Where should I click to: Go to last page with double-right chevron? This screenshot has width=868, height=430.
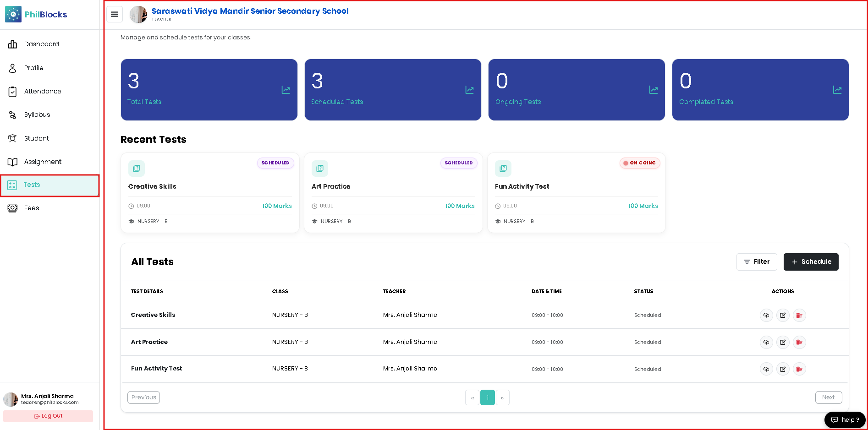(502, 397)
